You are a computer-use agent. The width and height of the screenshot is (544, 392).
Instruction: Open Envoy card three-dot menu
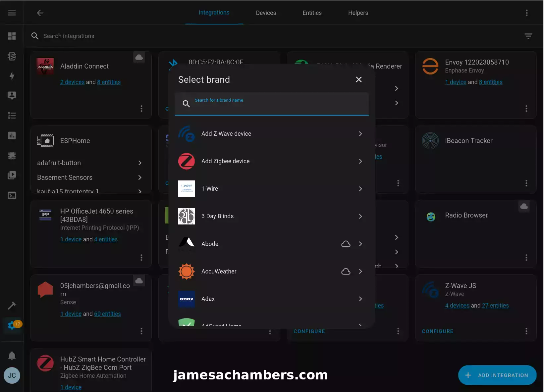pos(526,109)
